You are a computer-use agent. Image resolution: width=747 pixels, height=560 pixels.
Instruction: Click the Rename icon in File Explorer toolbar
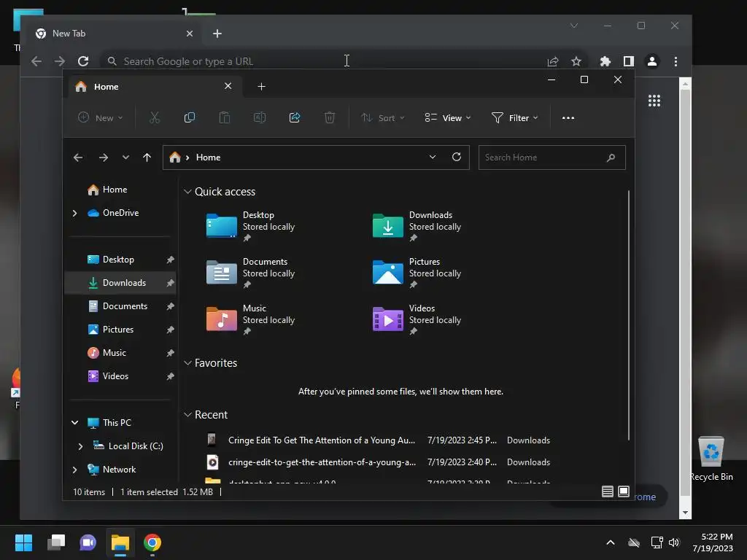[x=260, y=117]
